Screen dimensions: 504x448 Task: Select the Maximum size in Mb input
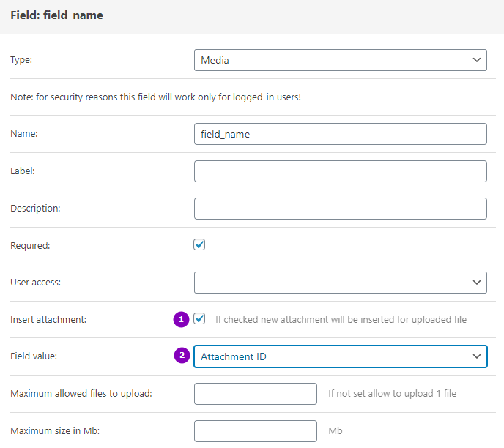tap(256, 431)
